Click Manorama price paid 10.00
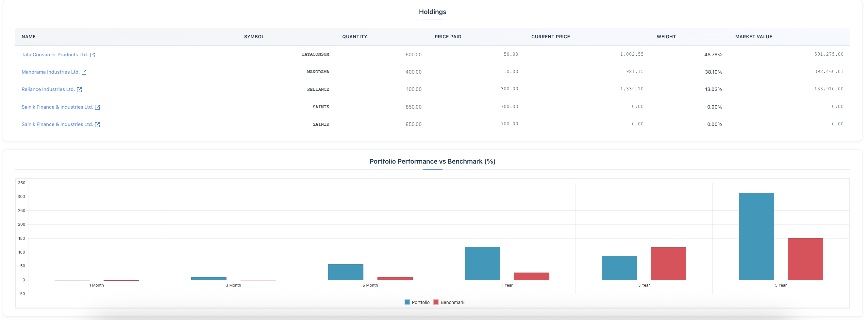This screenshot has width=868, height=320. (511, 71)
